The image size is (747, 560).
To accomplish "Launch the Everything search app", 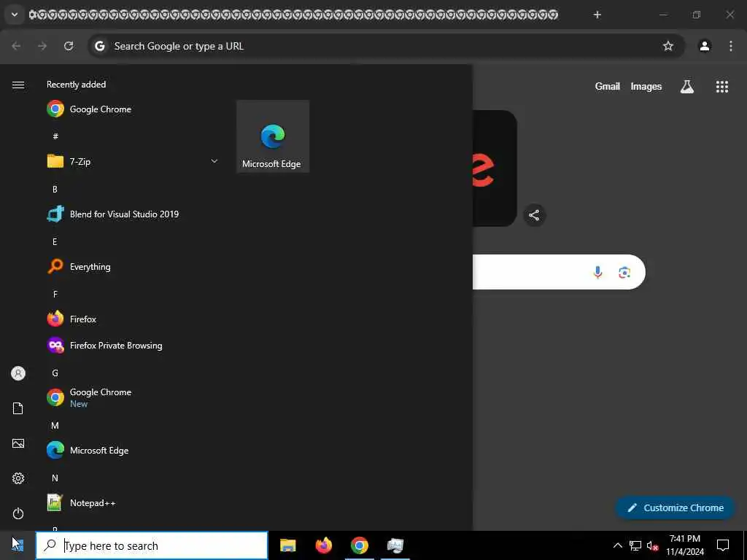I will tap(133, 267).
